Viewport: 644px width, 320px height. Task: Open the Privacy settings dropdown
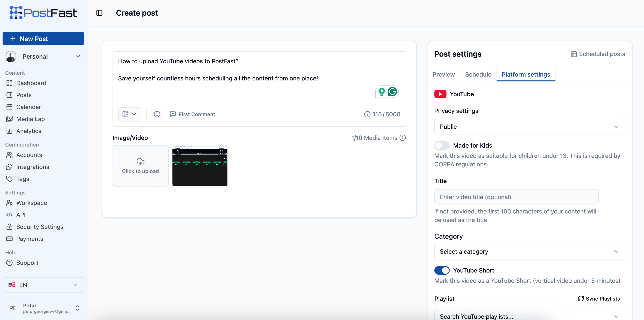click(x=529, y=126)
